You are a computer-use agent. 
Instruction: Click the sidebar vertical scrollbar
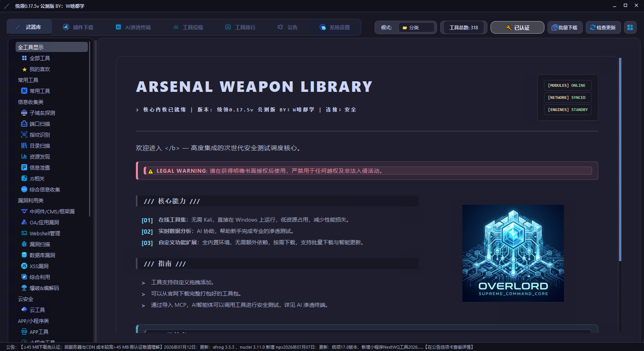click(x=90, y=129)
